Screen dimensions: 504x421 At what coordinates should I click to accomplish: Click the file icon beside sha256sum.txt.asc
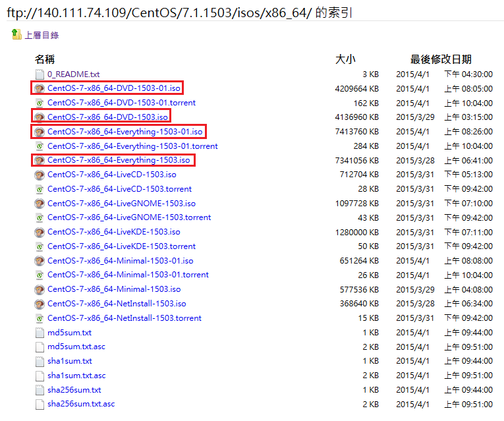(x=40, y=405)
